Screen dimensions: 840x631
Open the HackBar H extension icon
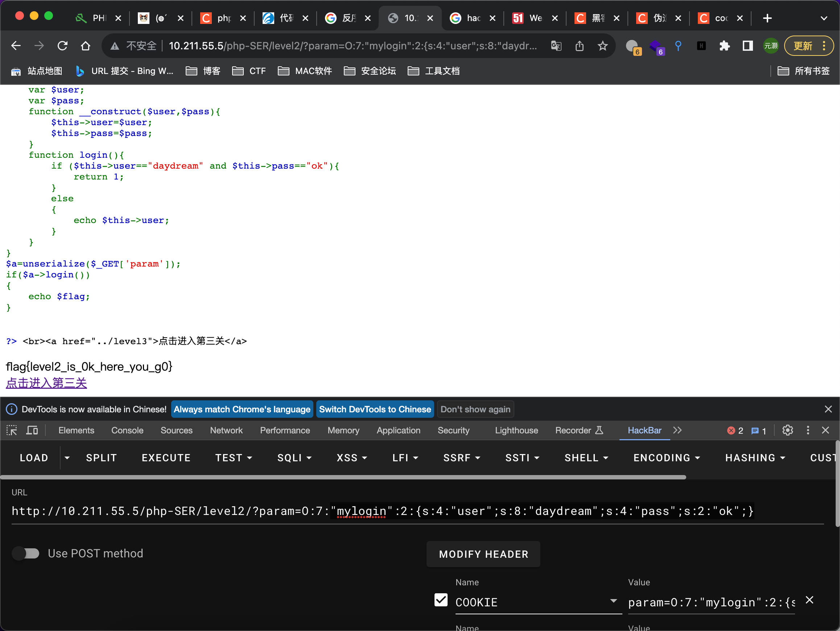pyautogui.click(x=701, y=46)
